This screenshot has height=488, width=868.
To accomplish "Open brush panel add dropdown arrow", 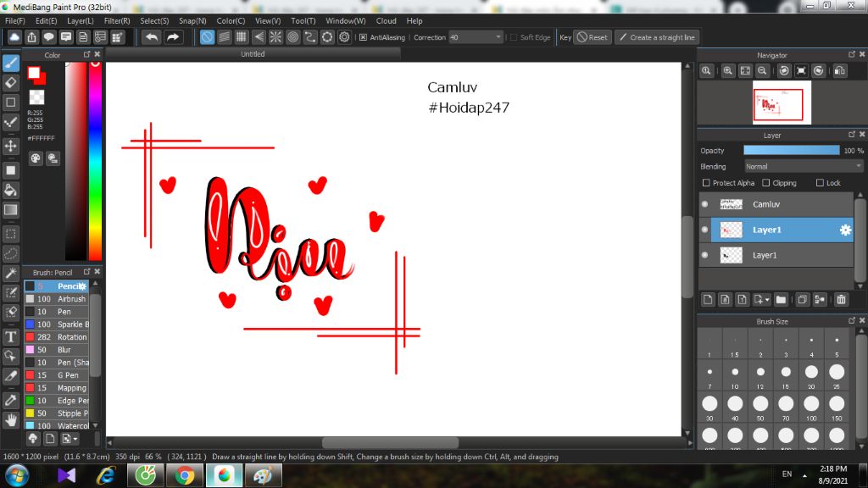I will 75,439.
